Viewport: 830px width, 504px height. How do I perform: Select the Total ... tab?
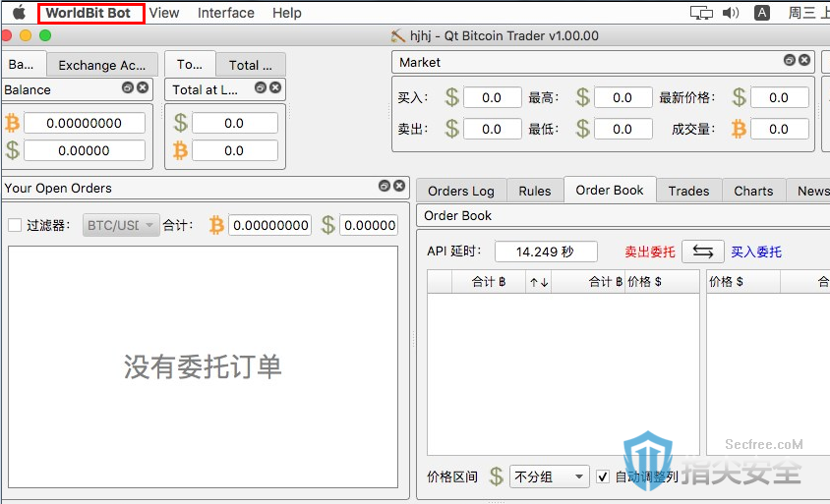coord(251,65)
